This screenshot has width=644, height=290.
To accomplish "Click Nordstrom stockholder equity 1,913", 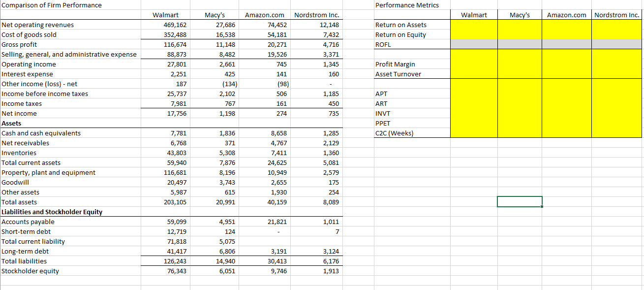I will [x=330, y=271].
